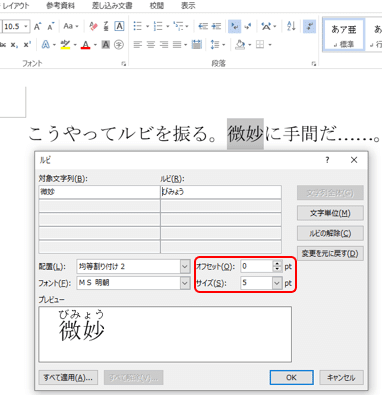The width and height of the screenshot is (382, 395).
Task: Select the 標準 style in the gallery
Action: pyautogui.click(x=343, y=35)
